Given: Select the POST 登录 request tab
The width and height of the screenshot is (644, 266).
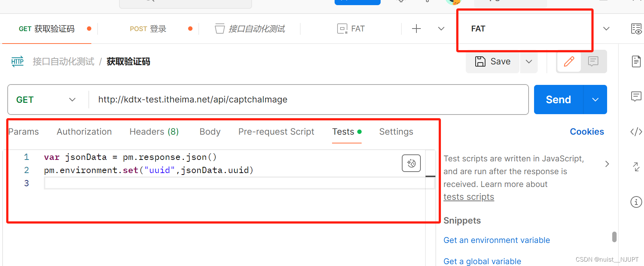Looking at the screenshot, I should click(x=148, y=29).
